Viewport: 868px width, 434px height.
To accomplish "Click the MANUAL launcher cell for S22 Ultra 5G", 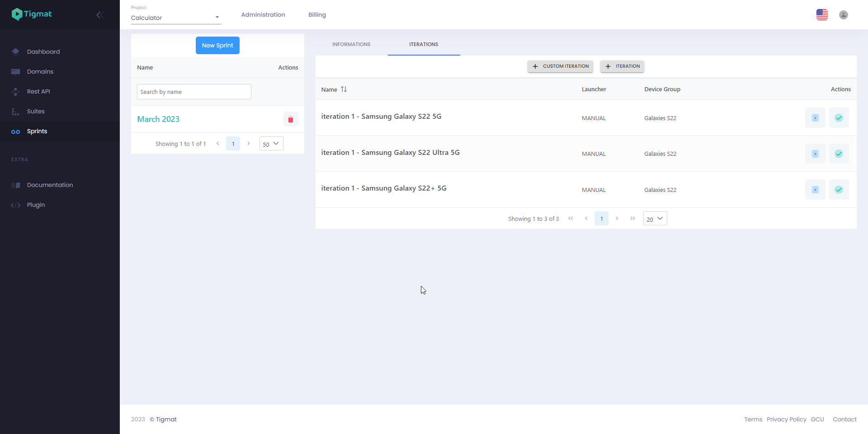I will [594, 154].
